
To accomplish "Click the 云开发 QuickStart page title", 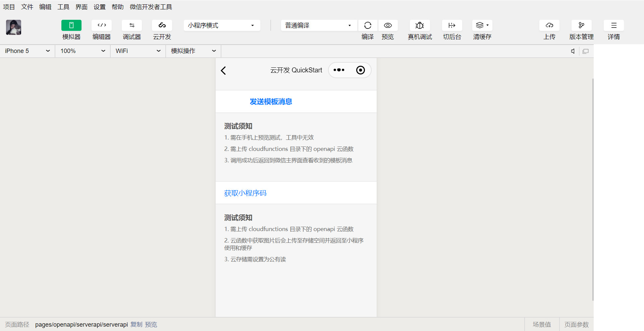I will pyautogui.click(x=296, y=70).
